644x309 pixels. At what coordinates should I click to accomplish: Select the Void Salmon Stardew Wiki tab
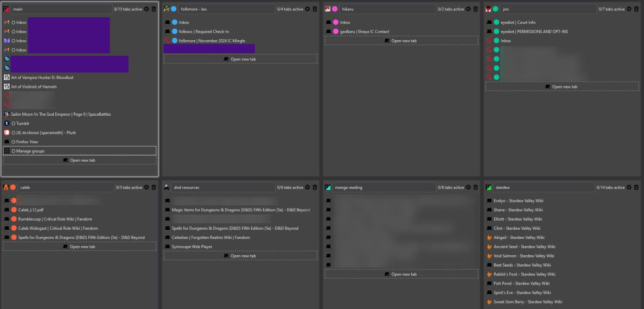click(524, 256)
